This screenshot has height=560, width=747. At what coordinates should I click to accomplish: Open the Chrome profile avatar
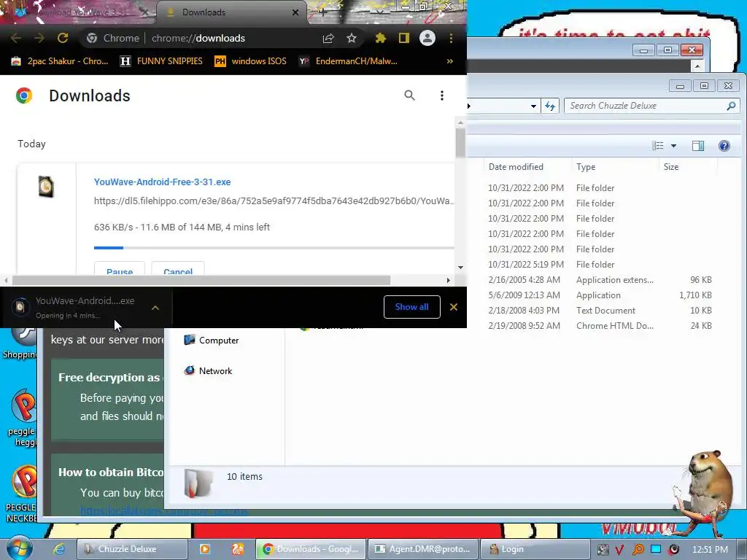[x=427, y=38]
